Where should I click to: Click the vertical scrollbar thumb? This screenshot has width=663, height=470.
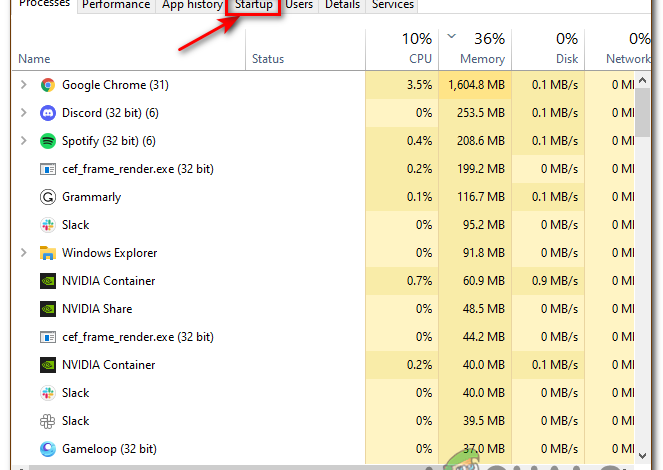[x=643, y=112]
